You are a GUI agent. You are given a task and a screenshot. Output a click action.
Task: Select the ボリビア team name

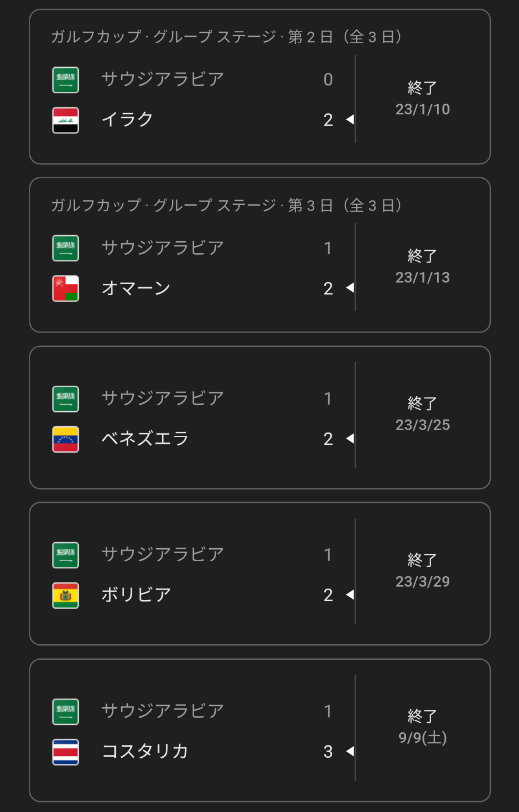point(136,595)
